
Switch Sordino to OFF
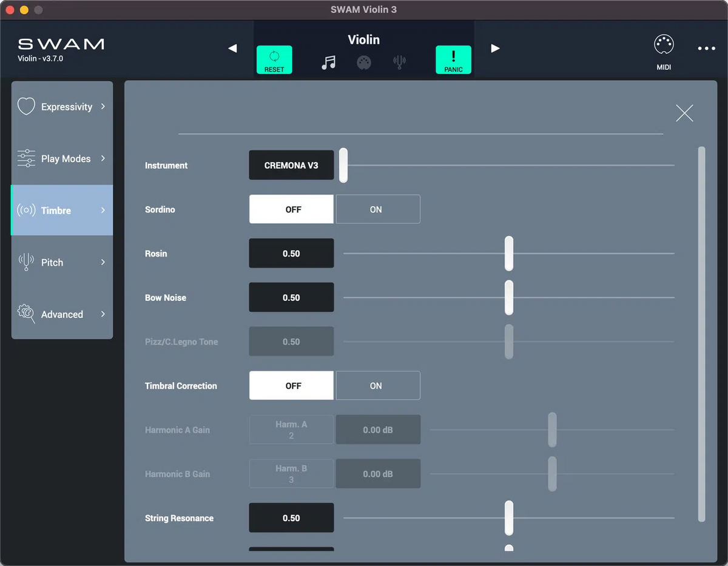pyautogui.click(x=291, y=209)
